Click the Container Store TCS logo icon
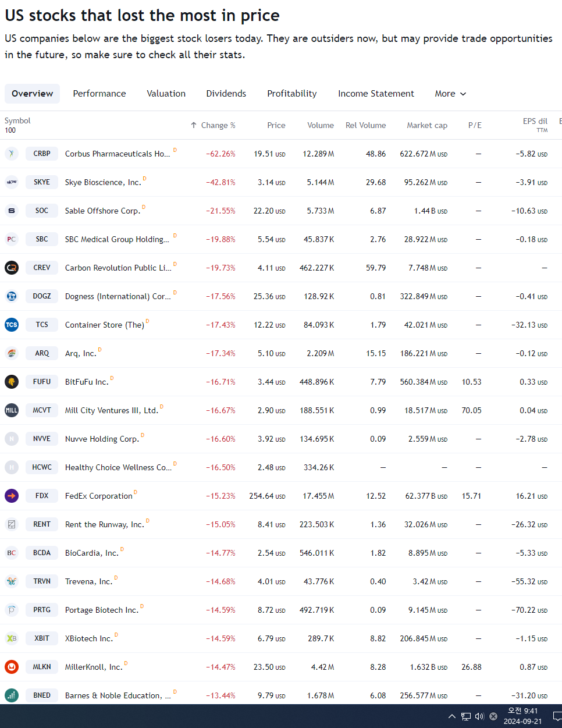562x728 pixels. click(12, 325)
